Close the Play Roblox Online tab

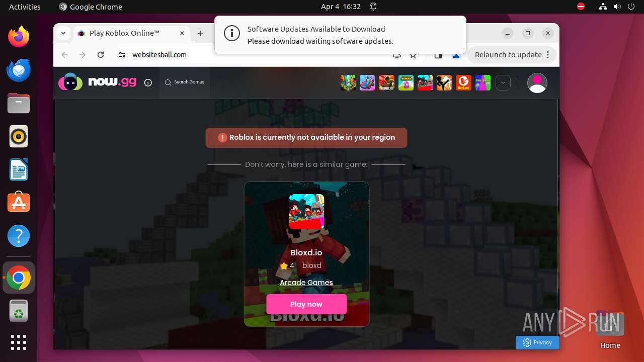pyautogui.click(x=182, y=33)
